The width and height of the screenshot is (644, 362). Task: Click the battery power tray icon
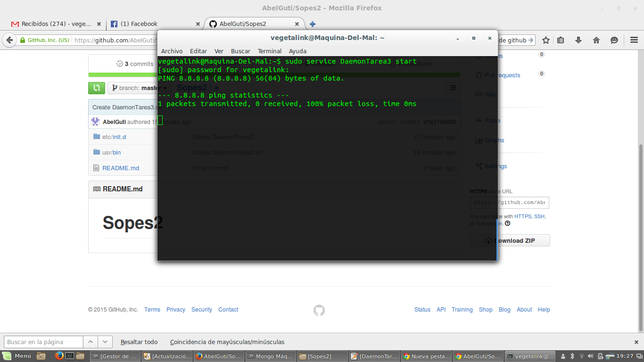(601, 356)
